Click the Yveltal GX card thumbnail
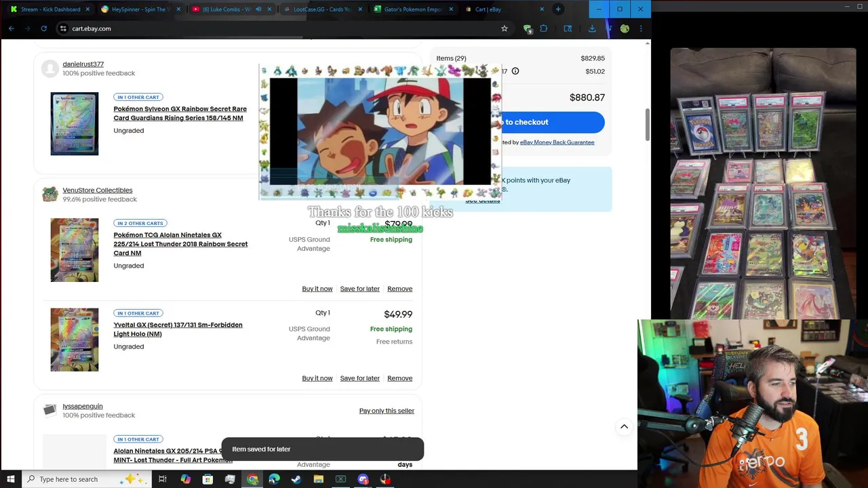868x488 pixels. 75,340
